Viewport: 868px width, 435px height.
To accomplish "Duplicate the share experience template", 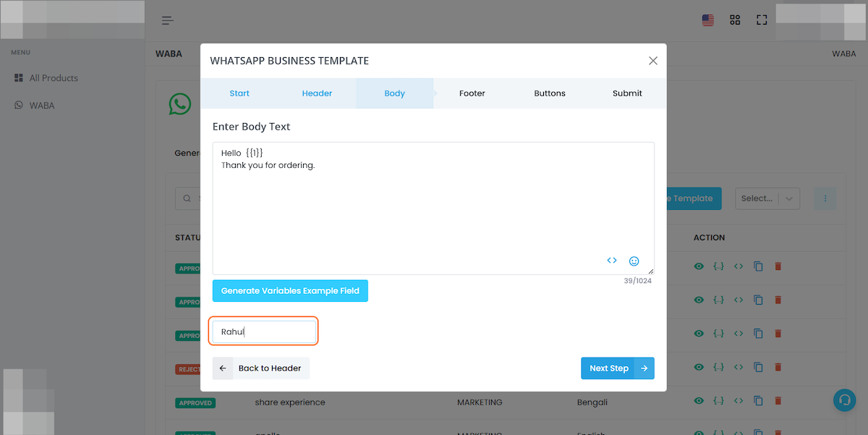I will tap(758, 400).
